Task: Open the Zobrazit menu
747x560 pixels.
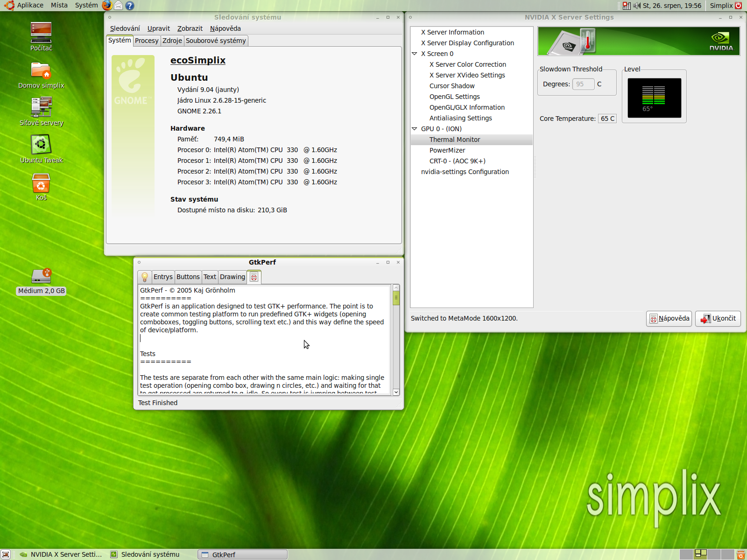Action: [190, 28]
